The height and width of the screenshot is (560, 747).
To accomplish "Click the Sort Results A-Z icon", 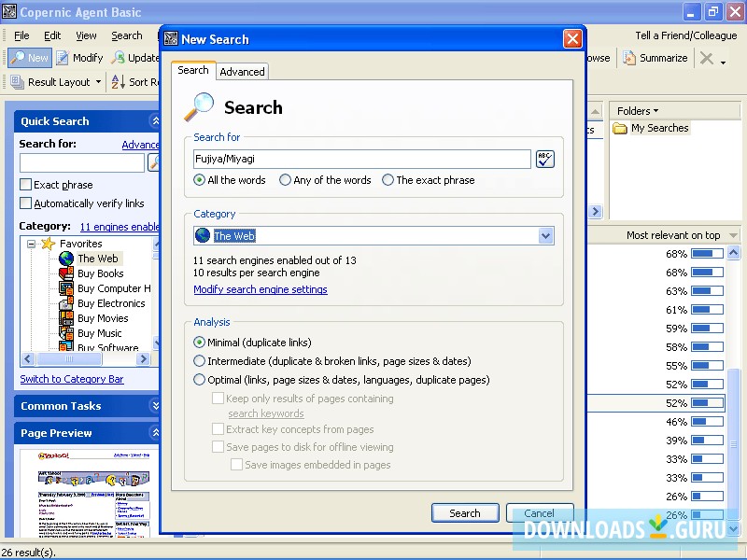I will pyautogui.click(x=118, y=82).
